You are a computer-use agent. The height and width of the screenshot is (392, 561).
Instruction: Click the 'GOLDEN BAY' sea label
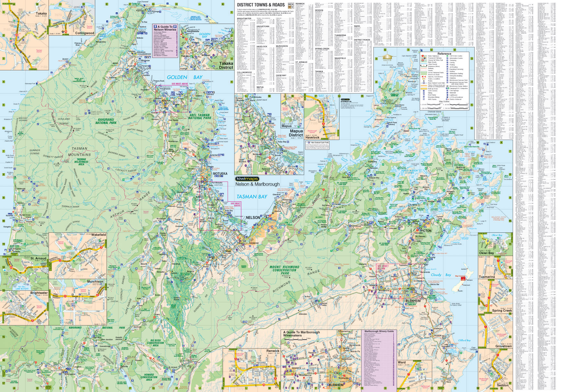tap(185, 77)
